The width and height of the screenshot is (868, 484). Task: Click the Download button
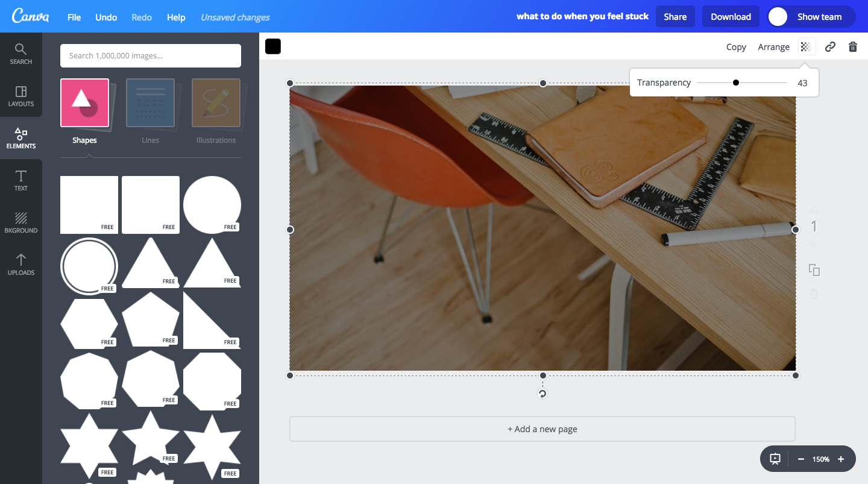coord(731,16)
